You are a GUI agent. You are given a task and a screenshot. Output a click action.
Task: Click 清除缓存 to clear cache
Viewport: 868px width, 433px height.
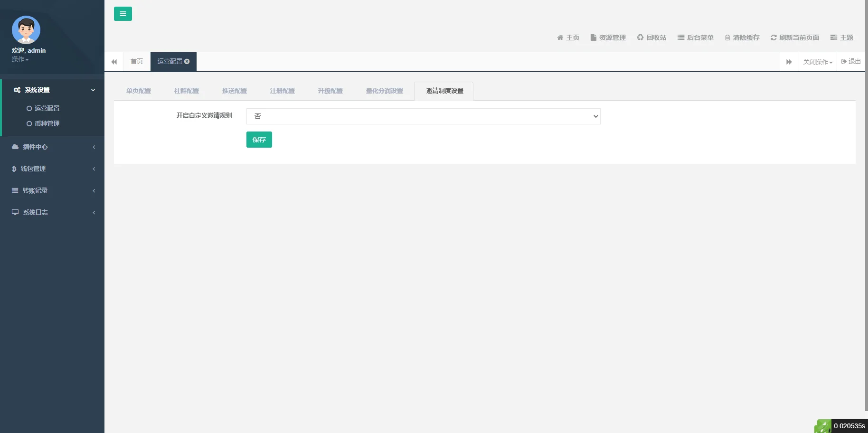[x=742, y=38]
